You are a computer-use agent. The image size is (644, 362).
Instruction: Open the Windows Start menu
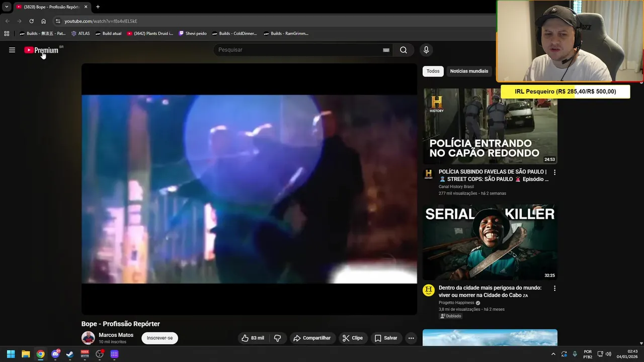pos(11,354)
